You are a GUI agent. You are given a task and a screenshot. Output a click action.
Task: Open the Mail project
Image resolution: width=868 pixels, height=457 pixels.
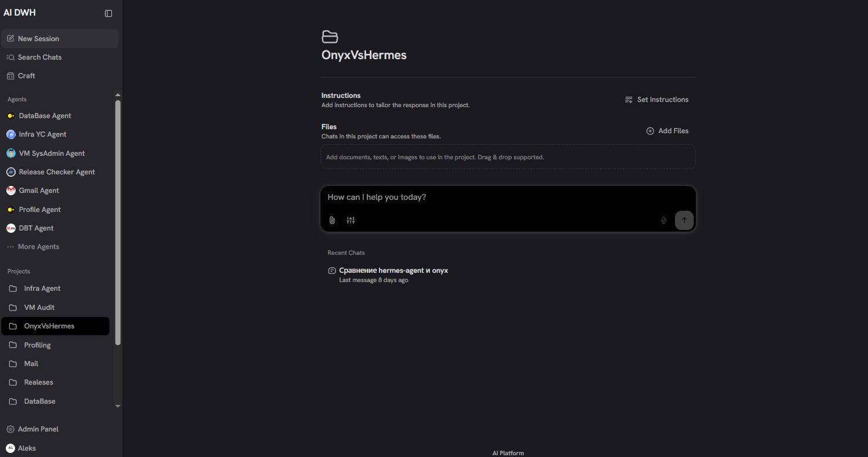point(56,364)
